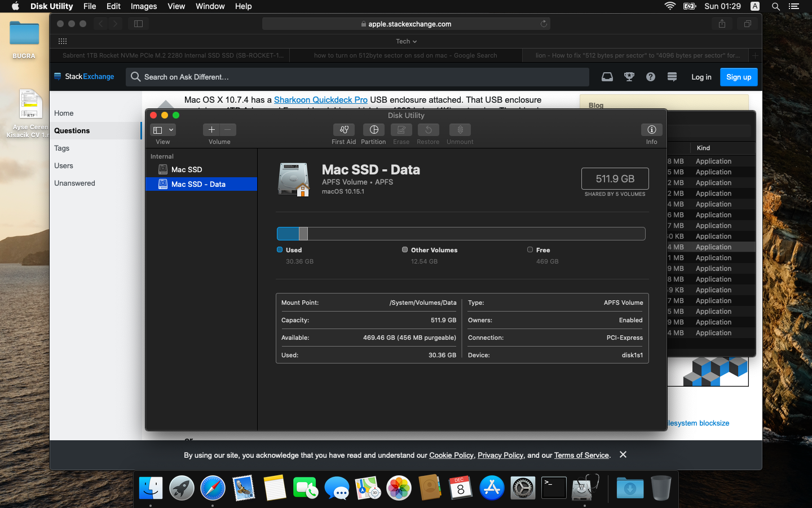The height and width of the screenshot is (508, 812).
Task: Open the achievements trophy icon
Action: [629, 77]
